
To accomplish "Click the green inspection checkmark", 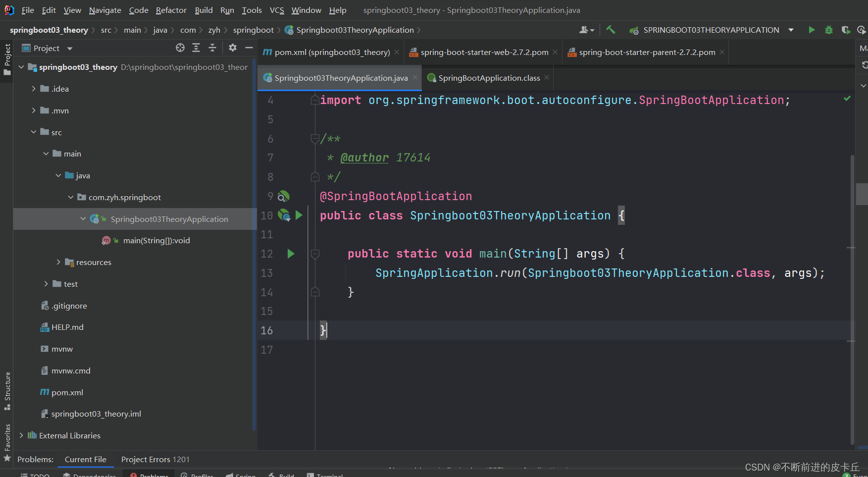I will click(x=847, y=99).
